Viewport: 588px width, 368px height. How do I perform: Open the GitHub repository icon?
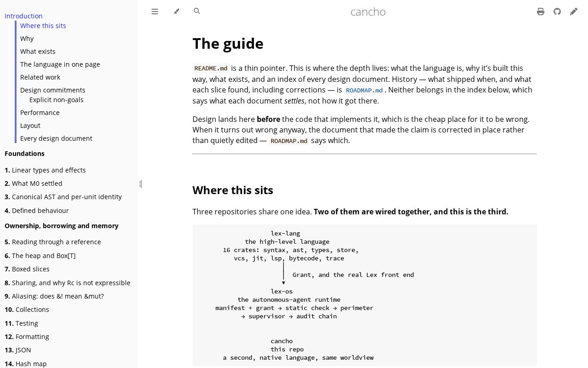[557, 11]
